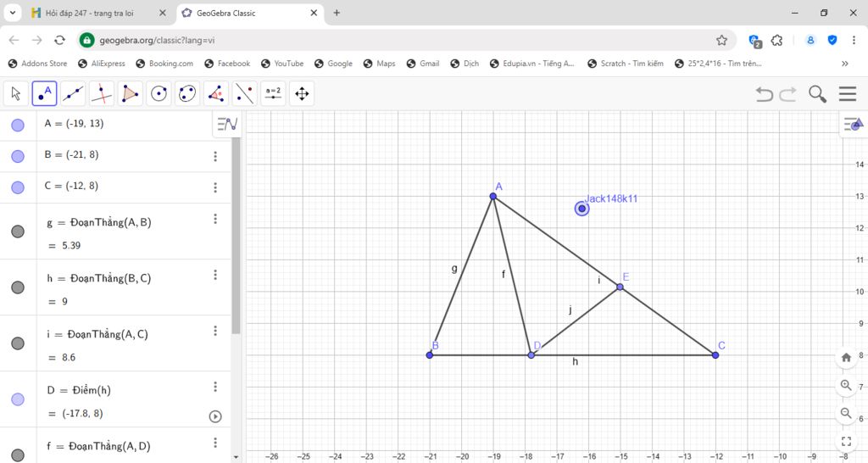Zoom in on the graphics view
Screen dimensions: 868x463
point(846,385)
